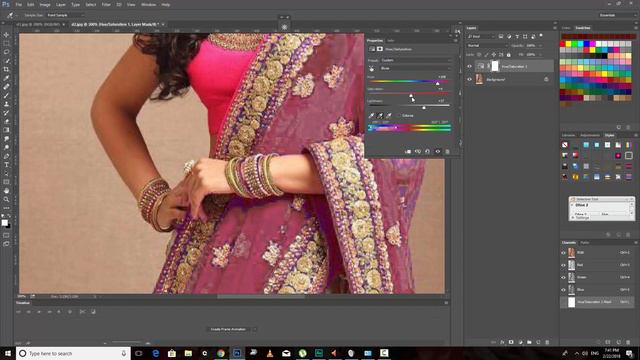This screenshot has width=640, height=360.
Task: Select the Eyedropper tool in the left toolbar
Action: (6, 78)
